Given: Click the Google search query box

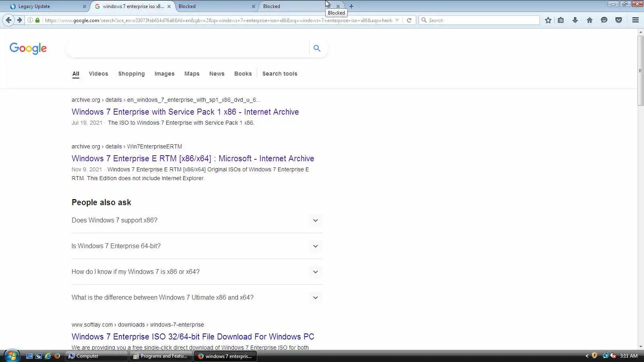Looking at the screenshot, I should 187,48.
